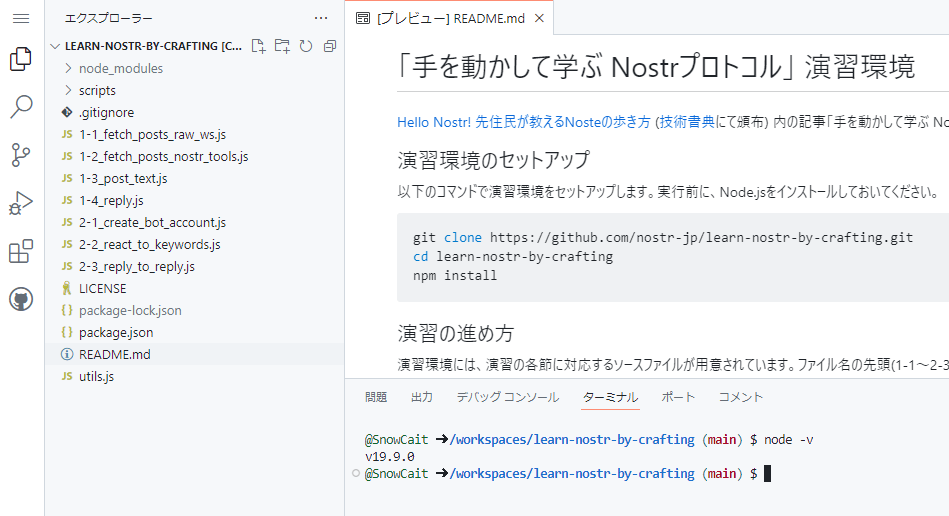Click the npm install line in code block
Viewport: 949px width, 516px height.
[455, 275]
